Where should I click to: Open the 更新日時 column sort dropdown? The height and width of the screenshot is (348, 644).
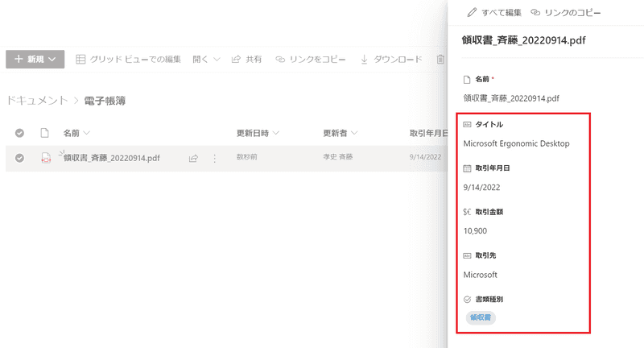[x=258, y=133]
